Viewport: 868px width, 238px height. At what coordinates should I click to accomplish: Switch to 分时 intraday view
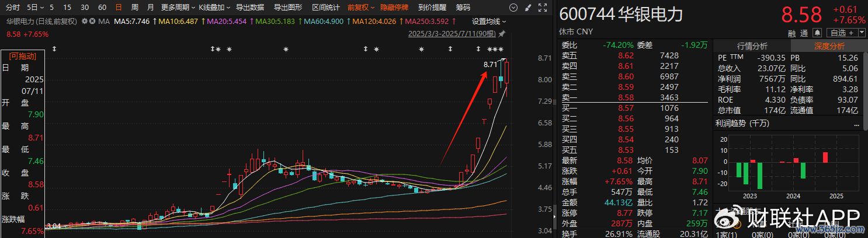(12, 8)
